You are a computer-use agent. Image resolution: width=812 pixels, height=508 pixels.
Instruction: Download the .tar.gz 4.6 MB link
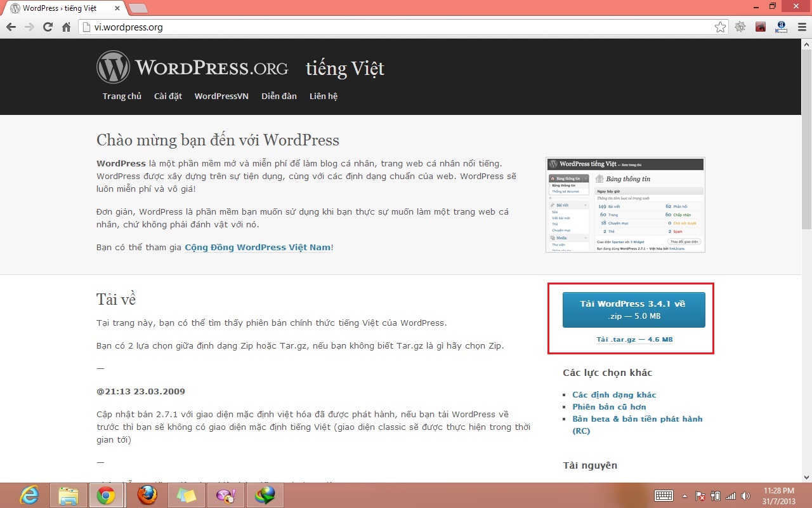(x=634, y=340)
